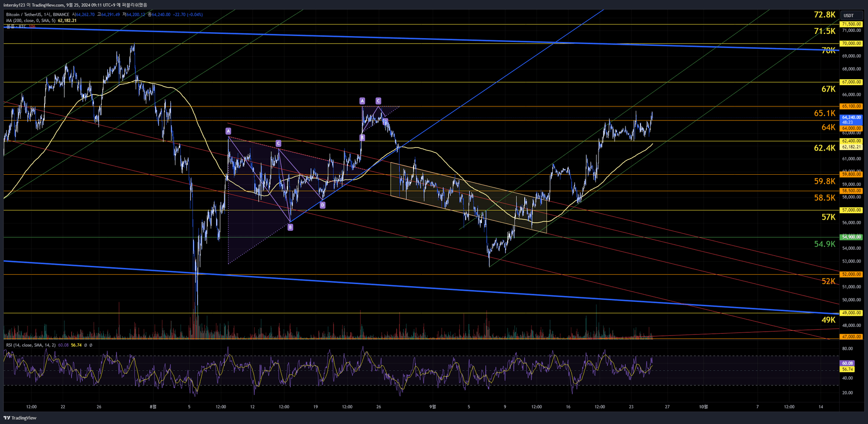The height and width of the screenshot is (424, 868).
Task: Click the TradingView logo at bottom left
Action: pyautogui.click(x=20, y=418)
